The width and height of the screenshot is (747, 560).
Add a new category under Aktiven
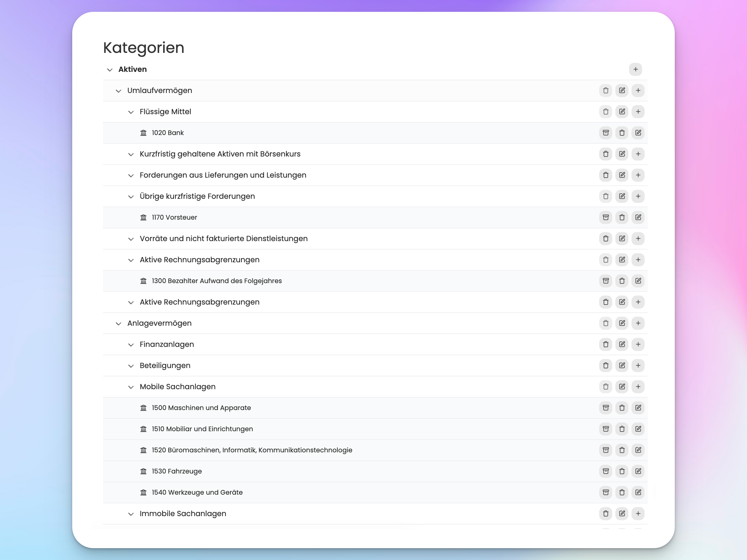pyautogui.click(x=635, y=69)
